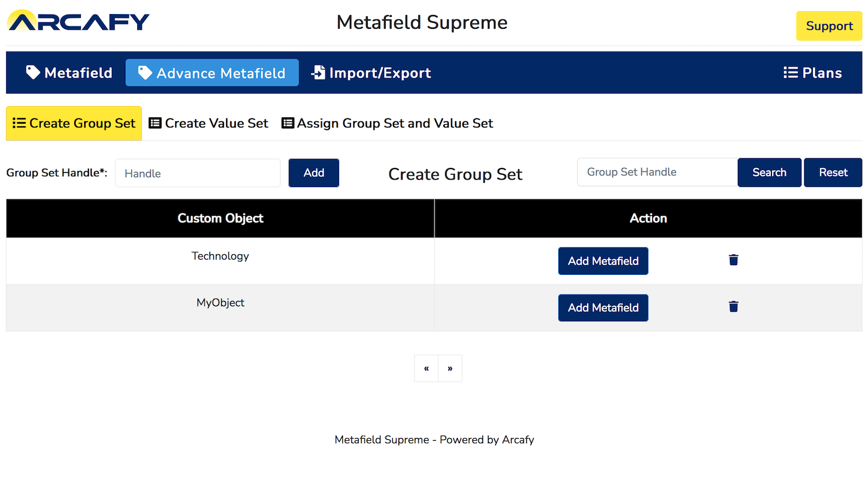The height and width of the screenshot is (488, 868).
Task: Click the Import/Export arrow icon
Action: tap(317, 72)
